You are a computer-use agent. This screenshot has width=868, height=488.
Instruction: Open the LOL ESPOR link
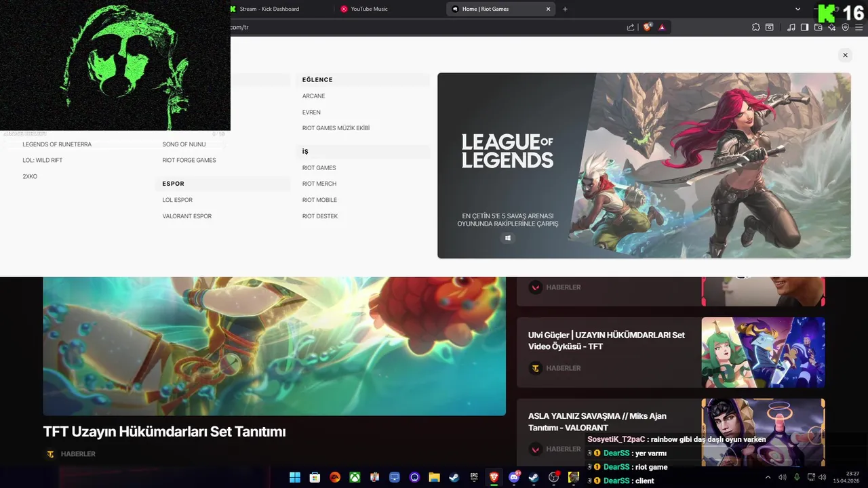(178, 200)
